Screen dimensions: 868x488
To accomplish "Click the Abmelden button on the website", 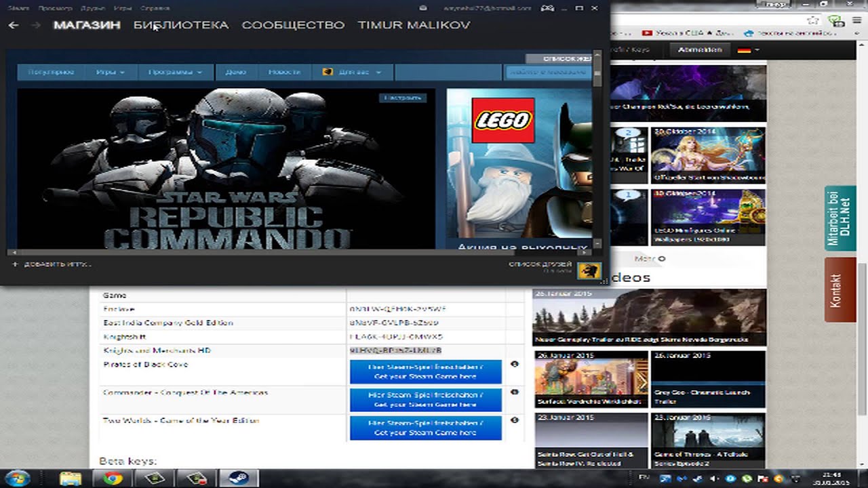I will click(x=700, y=49).
